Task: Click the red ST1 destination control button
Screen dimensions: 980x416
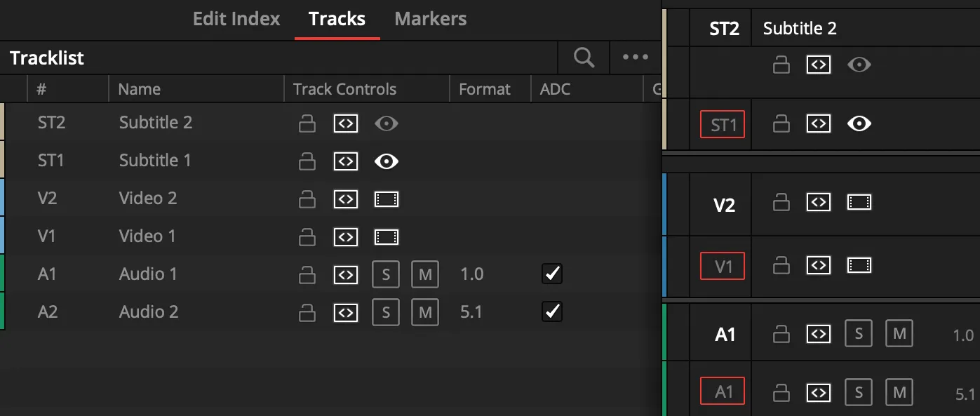Action: pyautogui.click(x=723, y=125)
